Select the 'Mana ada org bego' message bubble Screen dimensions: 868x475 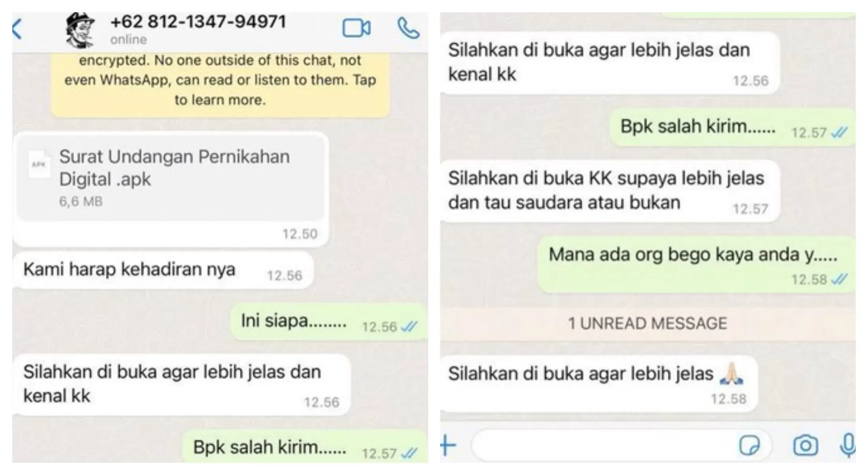point(697,265)
